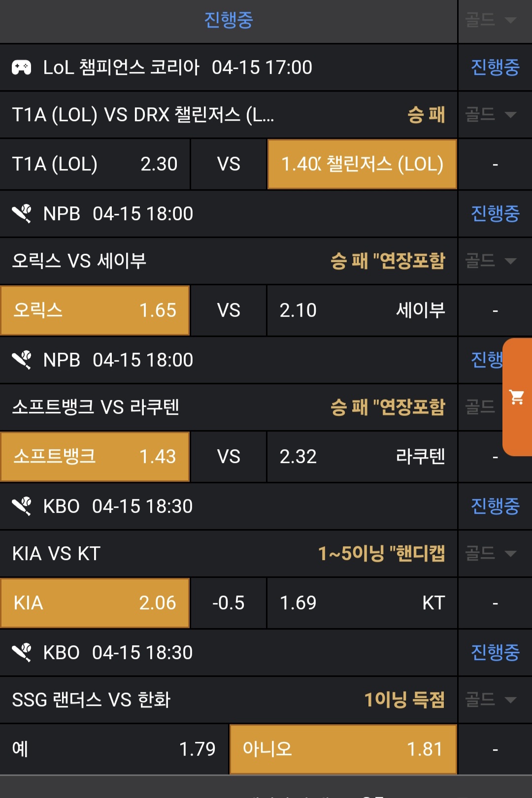
Task: Toggle the 아니오 1.81 odds selection
Action: [343, 749]
